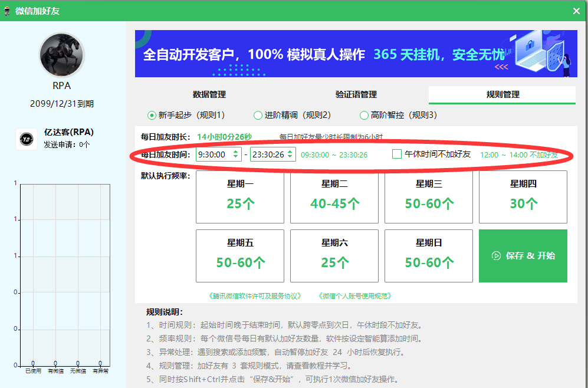Click the 有微信 chart data point
Image resolution: width=588 pixels, height=388 pixels.
click(55, 363)
